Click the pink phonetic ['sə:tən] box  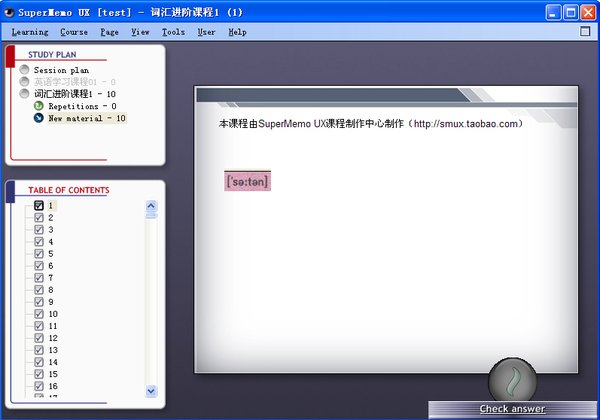[x=248, y=181]
